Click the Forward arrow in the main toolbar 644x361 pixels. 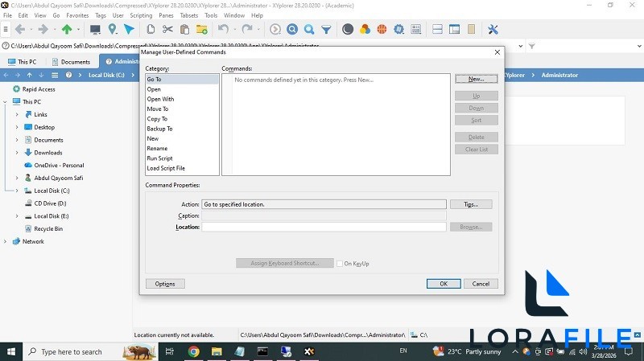pyautogui.click(x=43, y=29)
